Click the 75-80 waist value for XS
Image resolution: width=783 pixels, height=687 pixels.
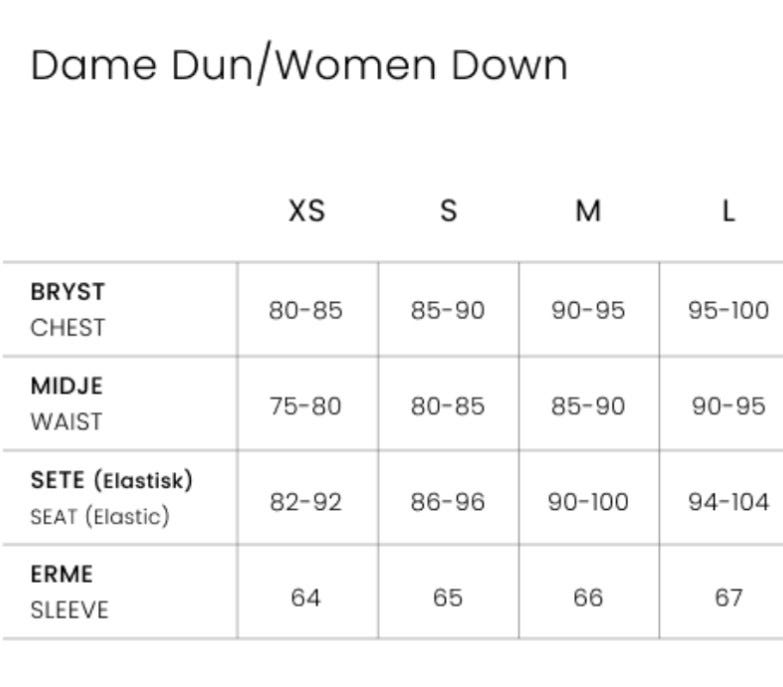tap(306, 406)
